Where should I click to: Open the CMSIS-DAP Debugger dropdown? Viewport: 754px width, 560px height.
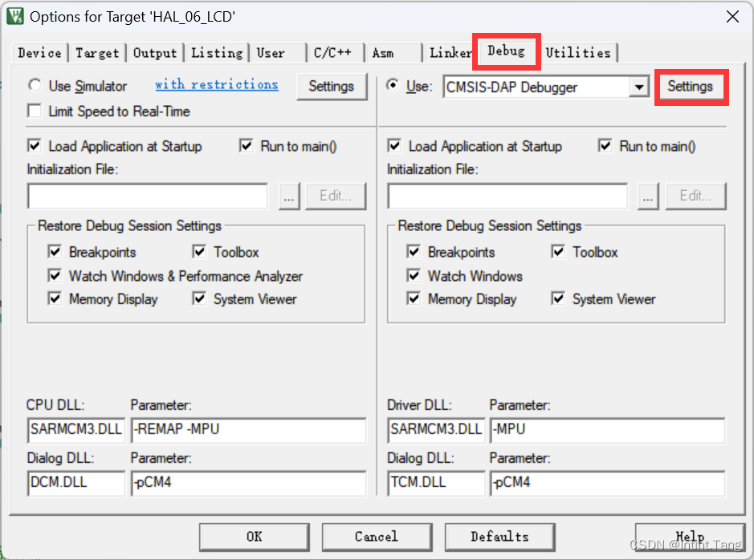(x=640, y=87)
